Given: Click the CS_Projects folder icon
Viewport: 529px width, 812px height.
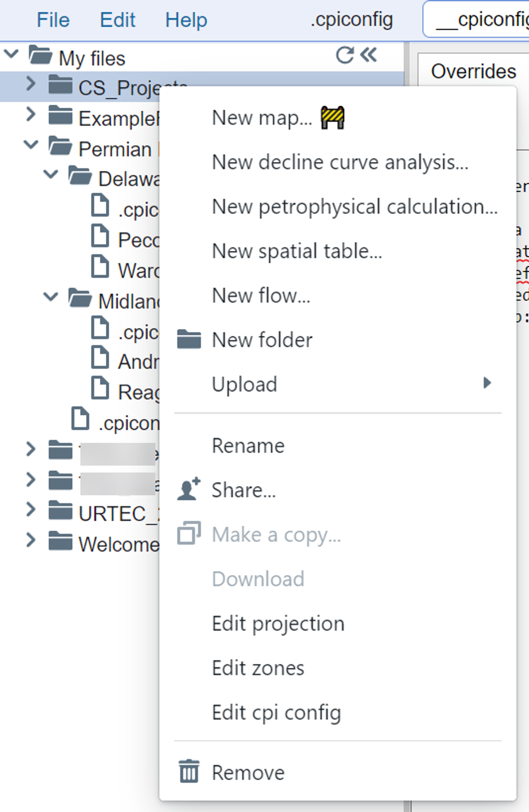Looking at the screenshot, I should click(61, 85).
